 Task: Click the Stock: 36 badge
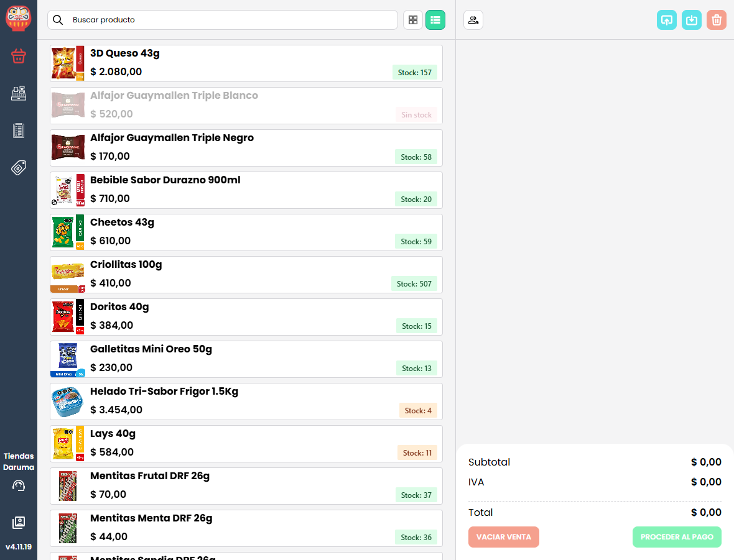point(416,538)
